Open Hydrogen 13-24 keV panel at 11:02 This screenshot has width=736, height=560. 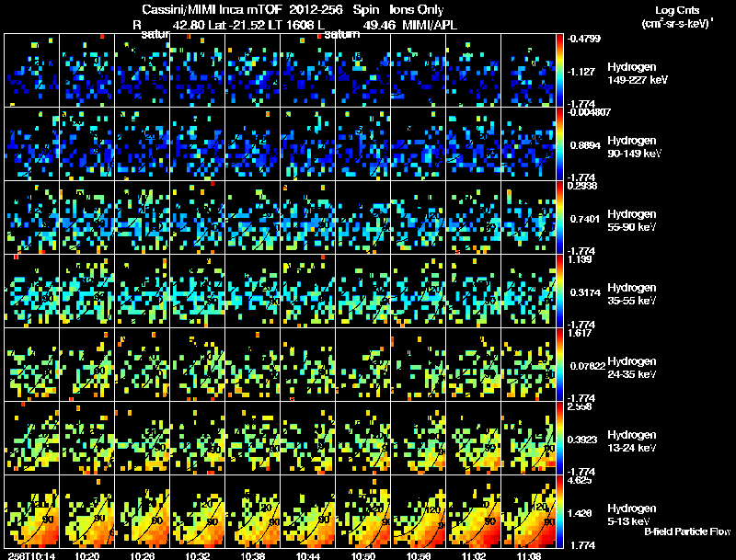(474, 439)
